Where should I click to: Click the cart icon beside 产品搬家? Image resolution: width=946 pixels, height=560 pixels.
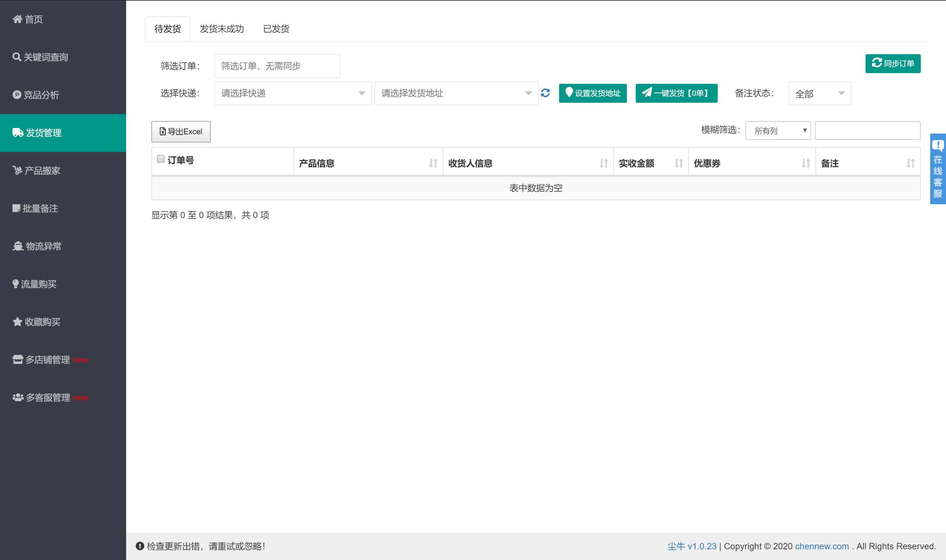coord(17,170)
